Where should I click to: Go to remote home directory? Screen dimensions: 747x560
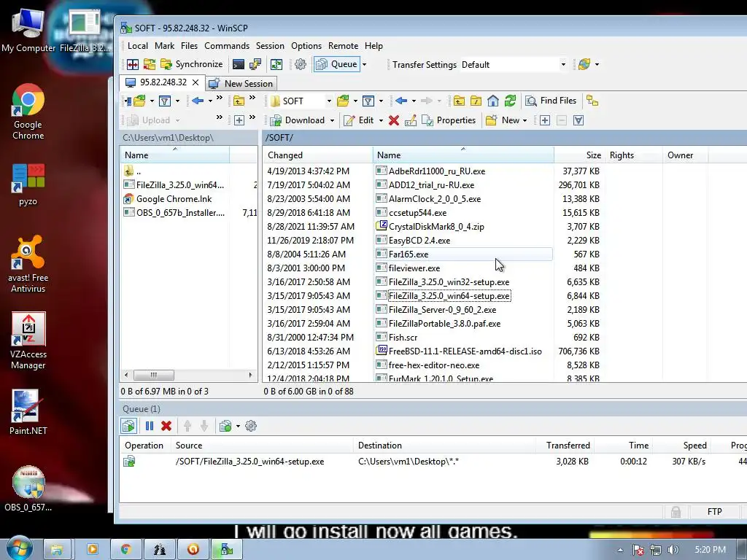click(x=493, y=101)
